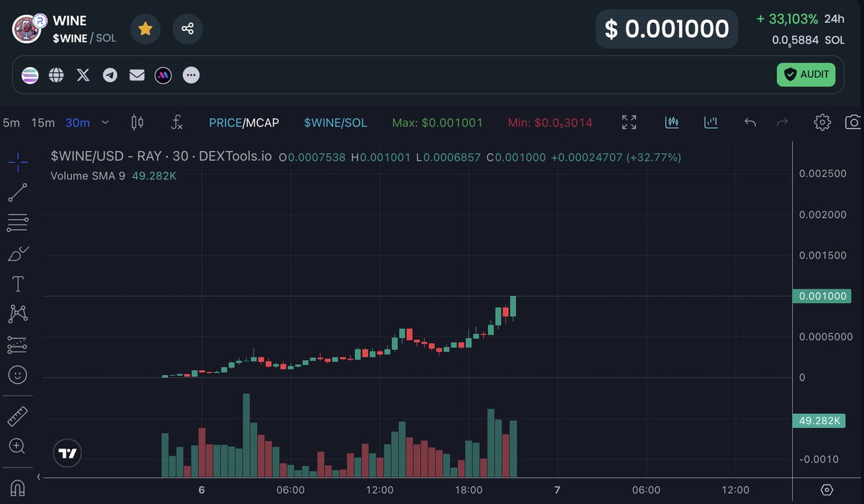Screen dimensions: 864x504
Task: Click the Volume SMA 9 indicator label
Action: click(x=88, y=175)
